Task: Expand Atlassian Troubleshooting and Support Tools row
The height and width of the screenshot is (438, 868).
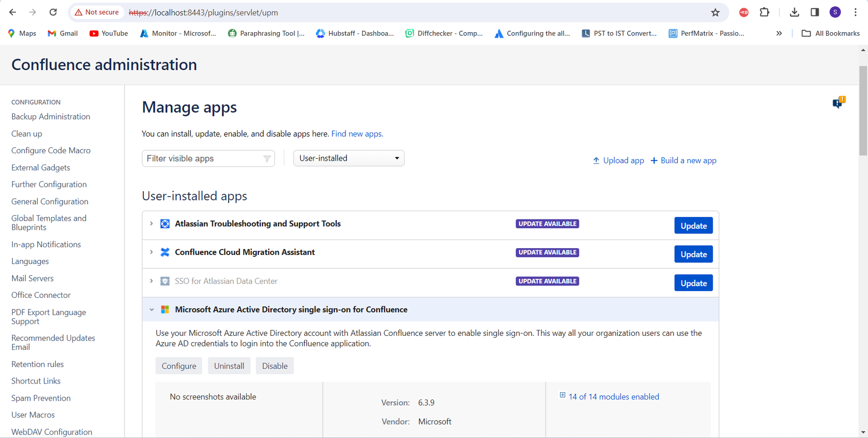Action: point(151,224)
